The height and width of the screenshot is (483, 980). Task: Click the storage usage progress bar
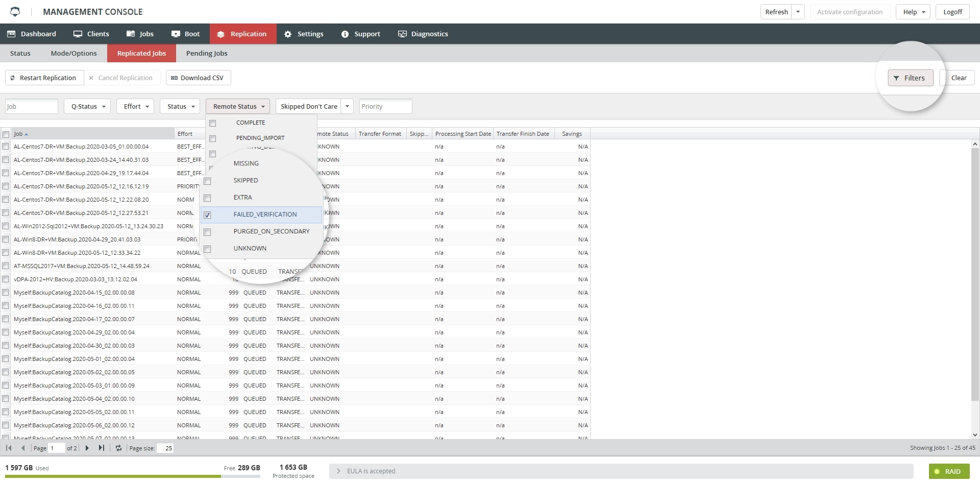coord(133,476)
